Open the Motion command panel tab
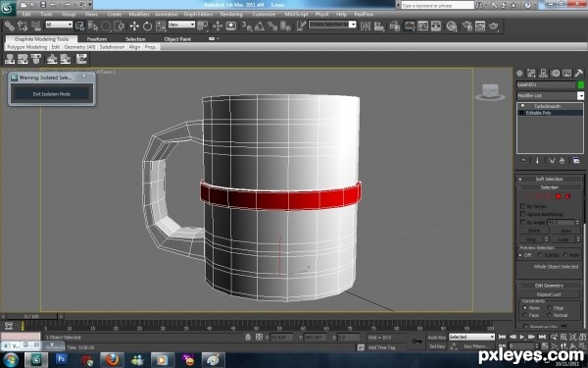This screenshot has height=368, width=588. (x=556, y=74)
